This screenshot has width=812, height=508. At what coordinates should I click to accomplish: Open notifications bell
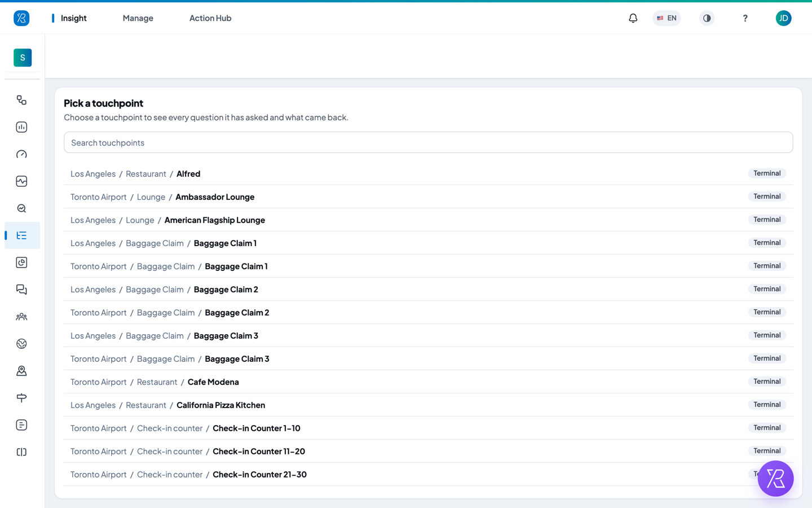coord(633,18)
